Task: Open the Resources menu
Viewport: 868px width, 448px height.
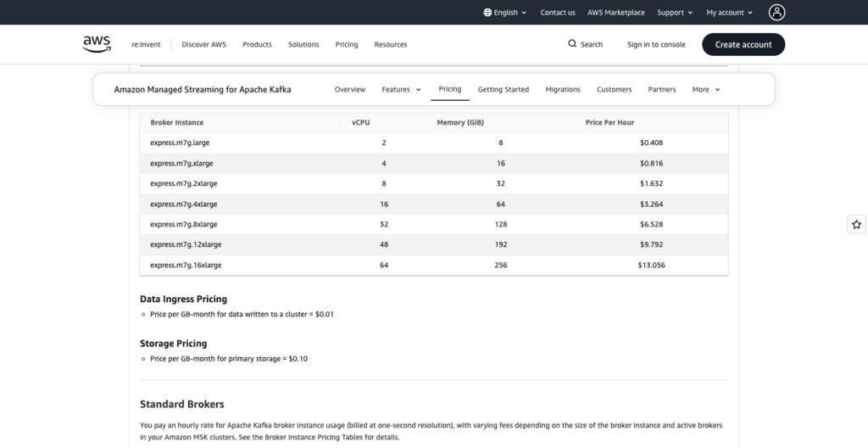Action: (x=390, y=44)
